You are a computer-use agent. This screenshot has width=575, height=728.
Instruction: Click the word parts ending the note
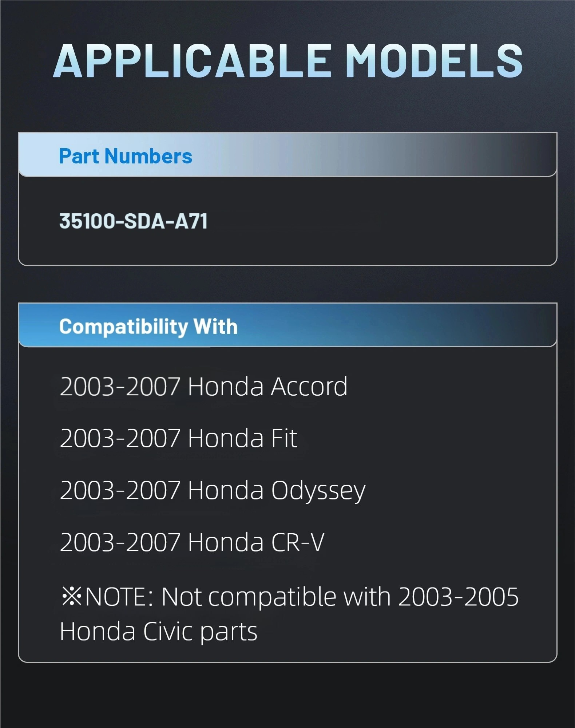coord(229,632)
